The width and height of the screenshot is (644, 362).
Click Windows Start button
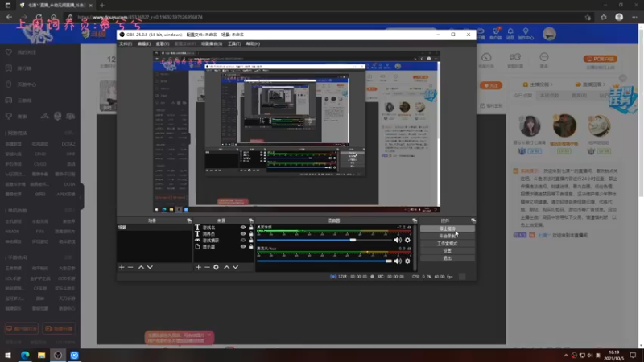point(8,356)
